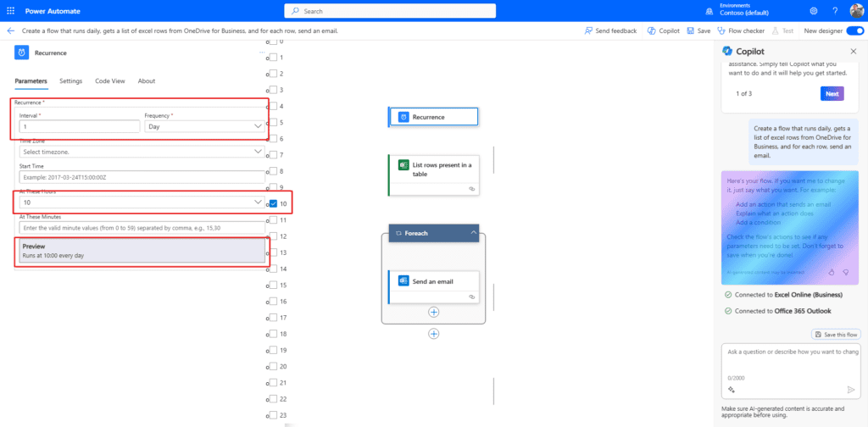Click the plus icon inside the Foreach block
This screenshot has width=868, height=427.
tap(433, 312)
